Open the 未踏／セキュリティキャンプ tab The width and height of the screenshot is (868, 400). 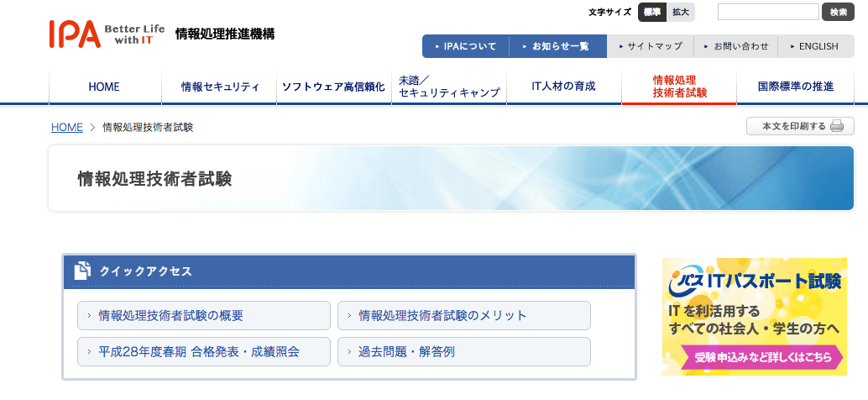[x=449, y=87]
